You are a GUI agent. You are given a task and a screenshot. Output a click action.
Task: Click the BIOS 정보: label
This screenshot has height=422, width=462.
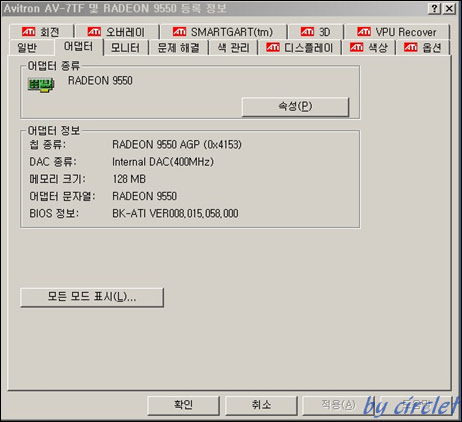tap(54, 213)
